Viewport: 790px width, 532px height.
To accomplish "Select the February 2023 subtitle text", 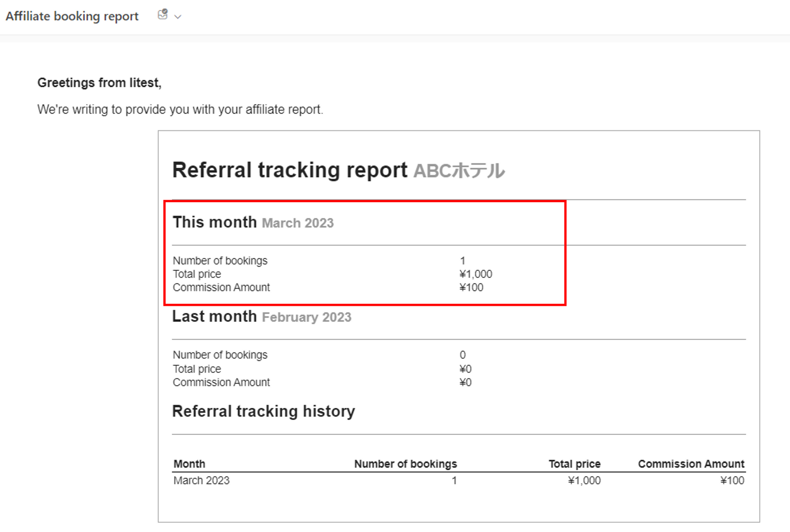I will [307, 317].
